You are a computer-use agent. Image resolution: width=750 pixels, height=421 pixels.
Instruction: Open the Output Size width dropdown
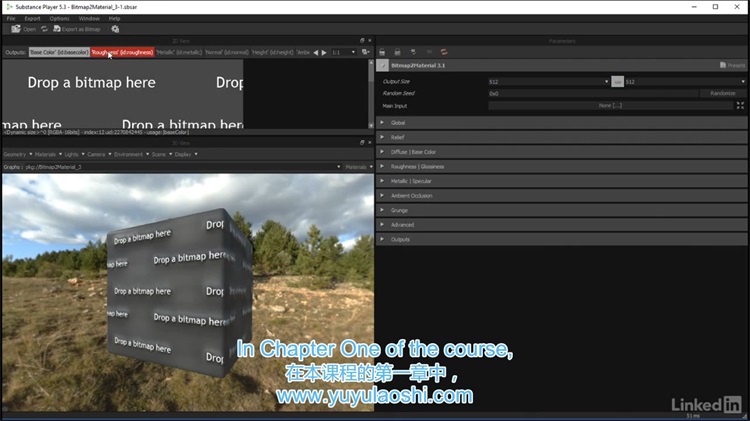[x=549, y=82]
